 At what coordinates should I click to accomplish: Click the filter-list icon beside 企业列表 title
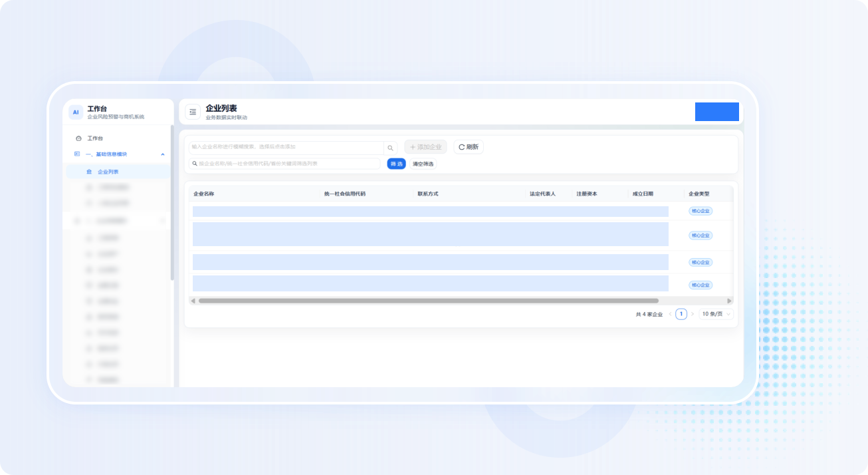[192, 111]
